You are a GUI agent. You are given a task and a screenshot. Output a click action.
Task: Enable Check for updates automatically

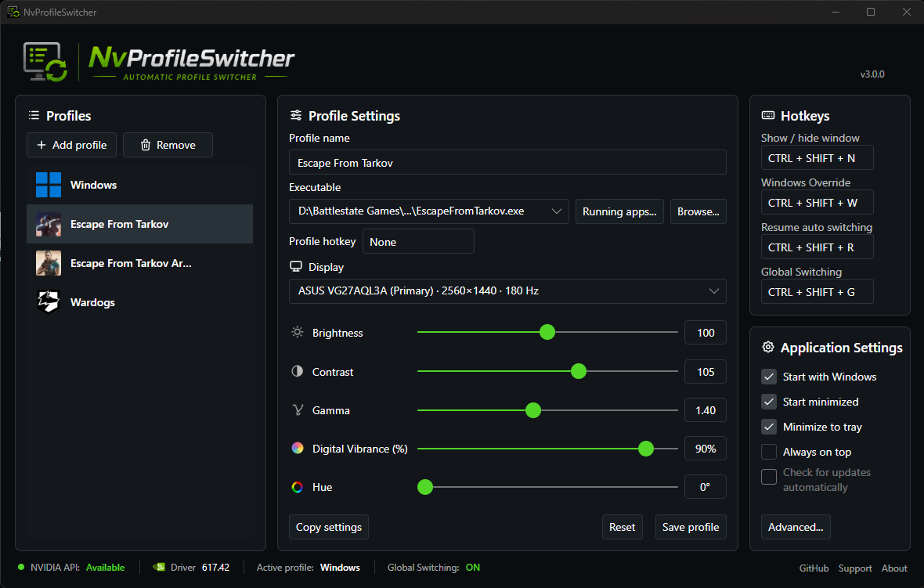[769, 477]
